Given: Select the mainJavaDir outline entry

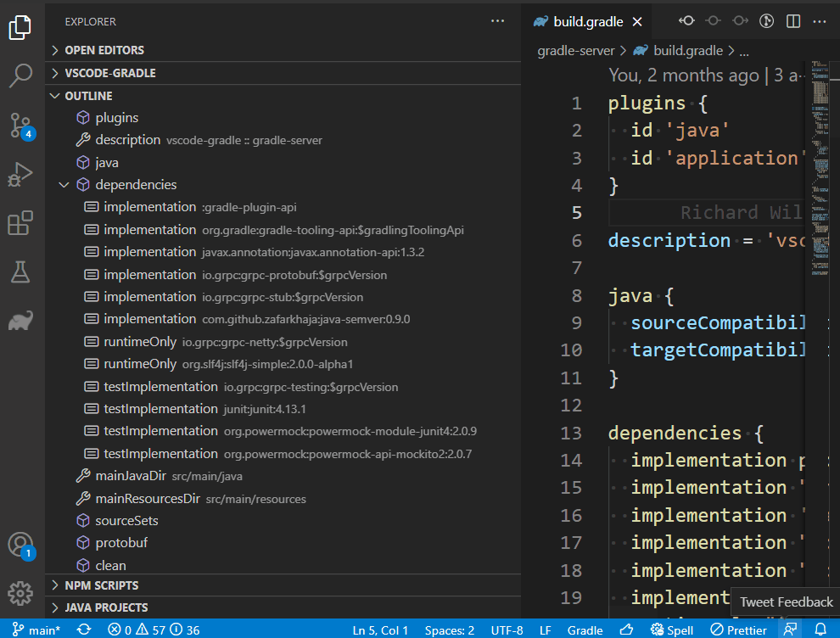Looking at the screenshot, I should pyautogui.click(x=283, y=476).
